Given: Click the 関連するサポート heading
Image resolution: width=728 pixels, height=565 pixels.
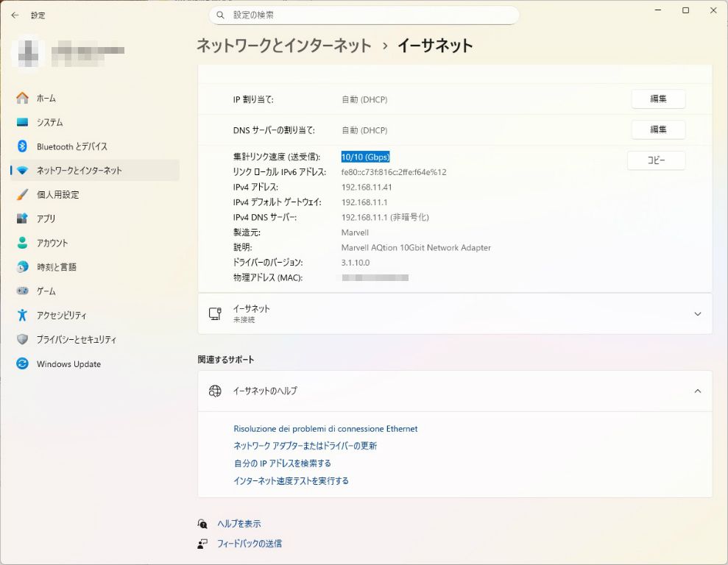Looking at the screenshot, I should click(x=226, y=360).
